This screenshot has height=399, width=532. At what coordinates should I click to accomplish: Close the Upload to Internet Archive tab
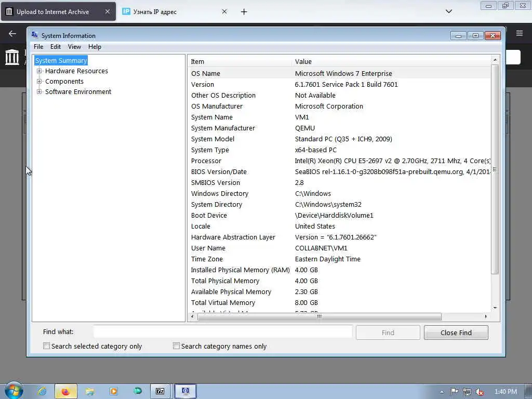click(x=107, y=11)
